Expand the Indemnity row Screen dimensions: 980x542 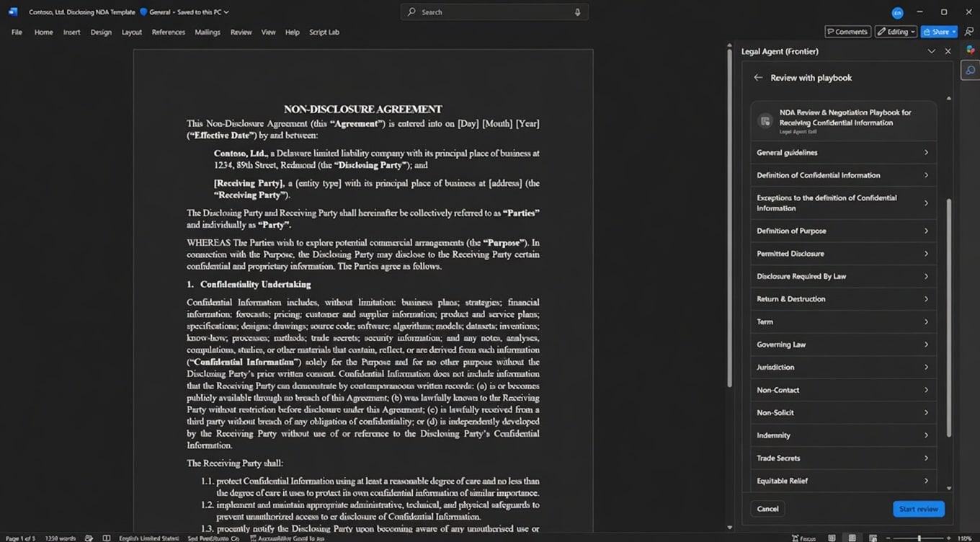coord(843,435)
